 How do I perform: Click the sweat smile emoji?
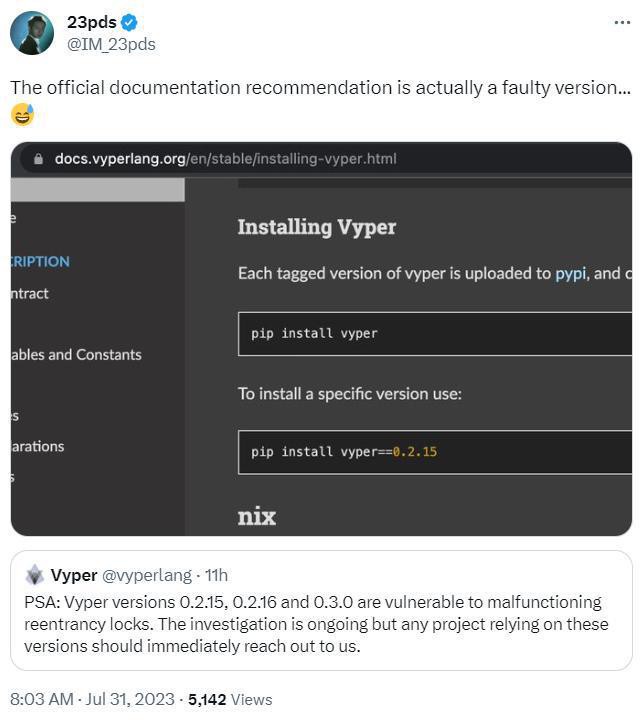coord(22,115)
